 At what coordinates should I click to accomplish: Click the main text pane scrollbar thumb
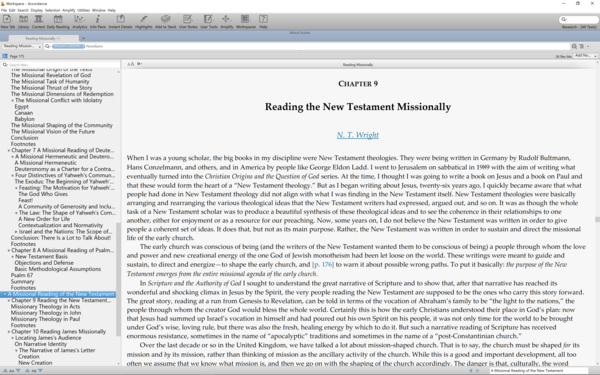coord(597,219)
